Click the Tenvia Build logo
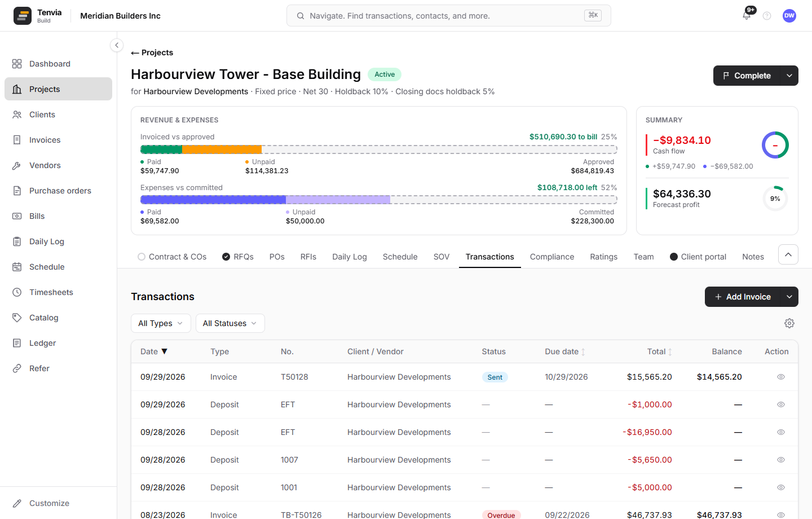Viewport: 812px width, 519px height. 38,16
